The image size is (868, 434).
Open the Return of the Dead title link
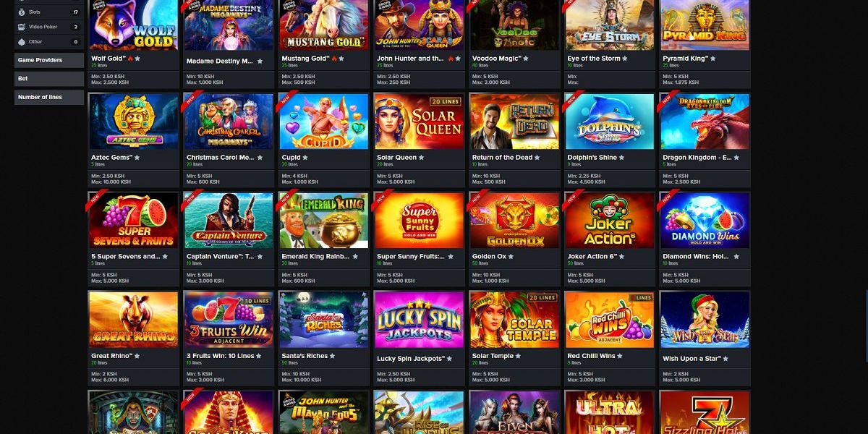(502, 158)
